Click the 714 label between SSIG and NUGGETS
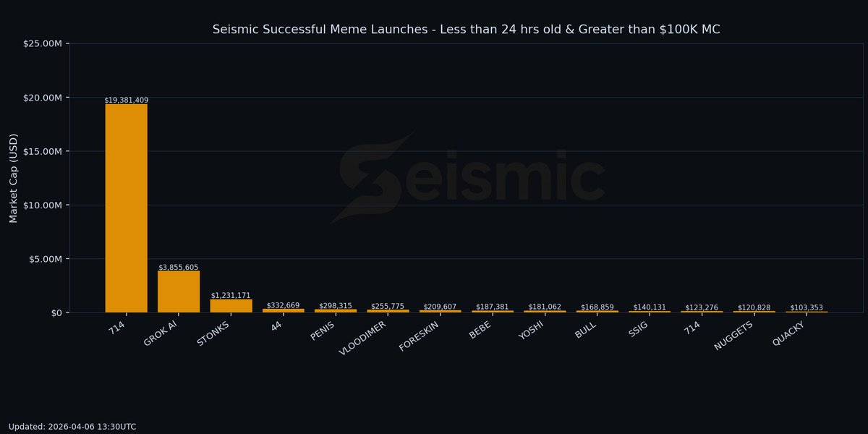 click(693, 327)
